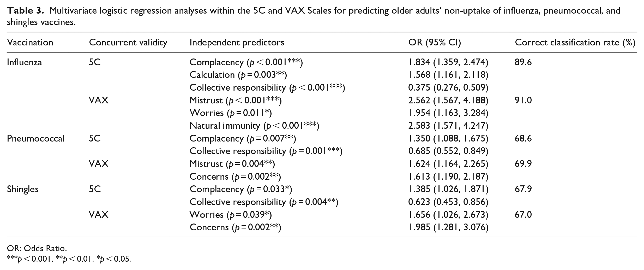Select the Concurrent validity column header
The width and height of the screenshot is (644, 270).
pyautogui.click(x=128, y=43)
